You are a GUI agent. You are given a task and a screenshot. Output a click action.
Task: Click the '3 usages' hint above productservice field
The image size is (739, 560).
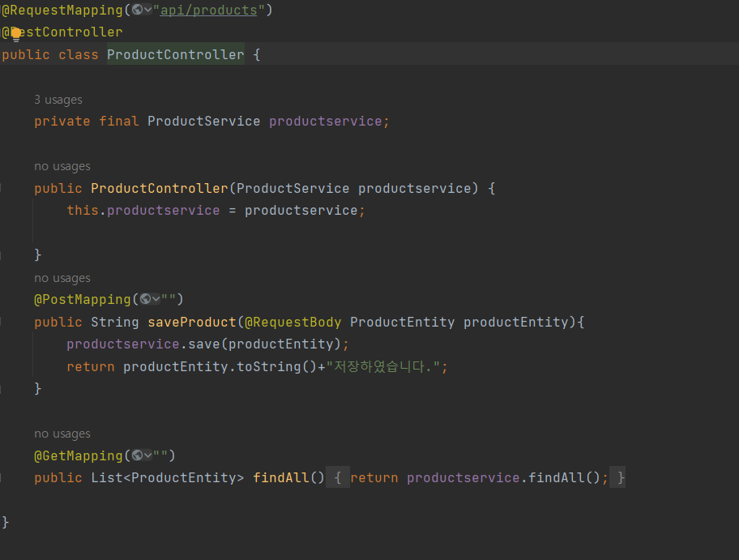(x=58, y=100)
